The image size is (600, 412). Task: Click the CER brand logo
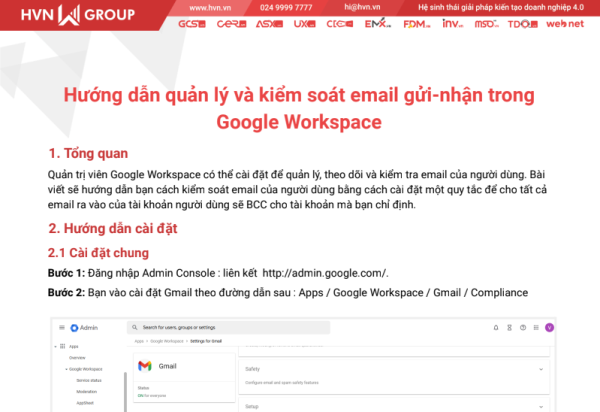[231, 24]
